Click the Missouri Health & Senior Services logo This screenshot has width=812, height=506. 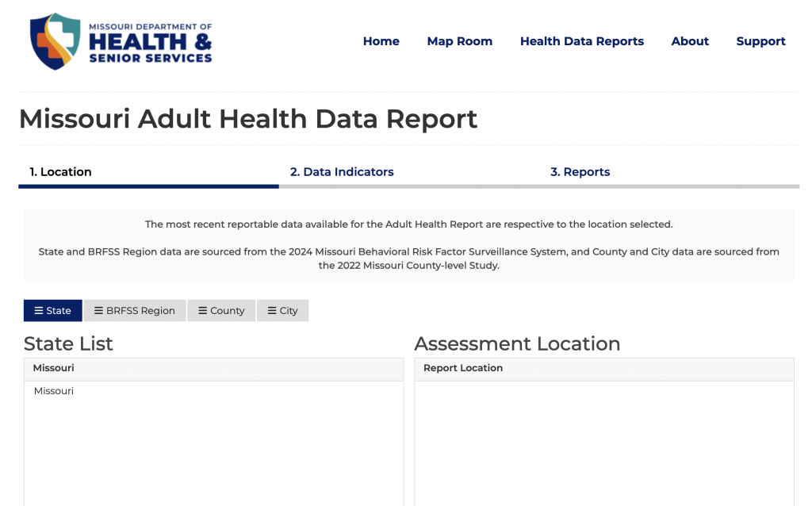pos(121,41)
